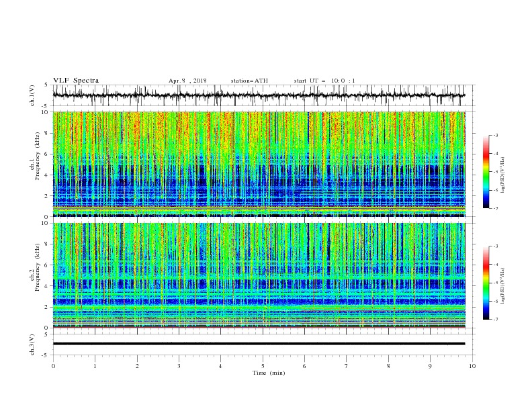This screenshot has width=532, height=411.
Task: Click the time axis tick label "9"
Action: [x=430, y=366]
